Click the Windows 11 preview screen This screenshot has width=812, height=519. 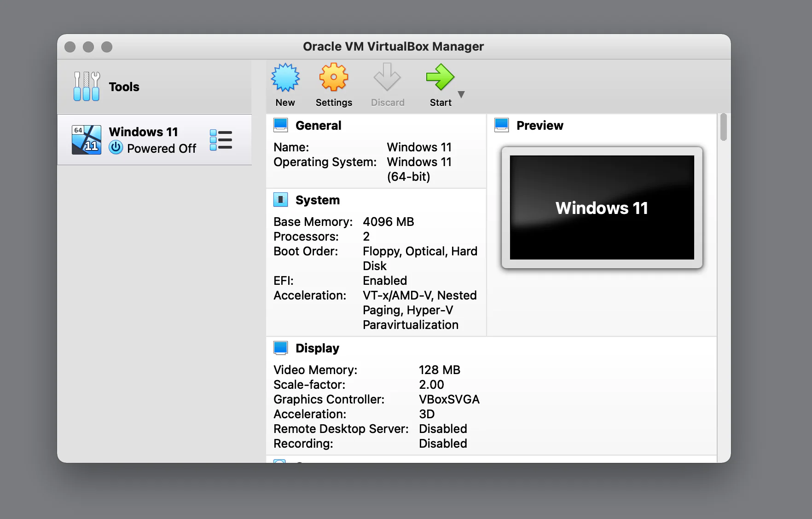click(601, 208)
